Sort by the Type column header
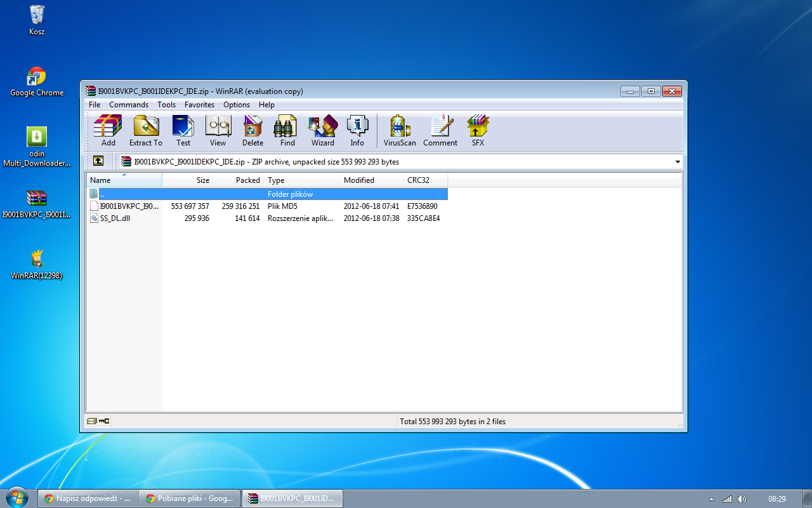 tap(302, 180)
